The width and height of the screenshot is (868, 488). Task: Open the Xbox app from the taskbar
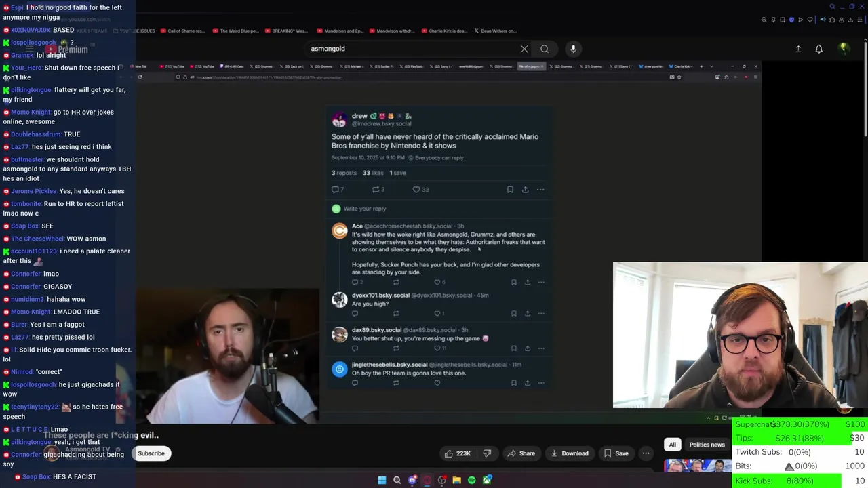[x=487, y=480]
